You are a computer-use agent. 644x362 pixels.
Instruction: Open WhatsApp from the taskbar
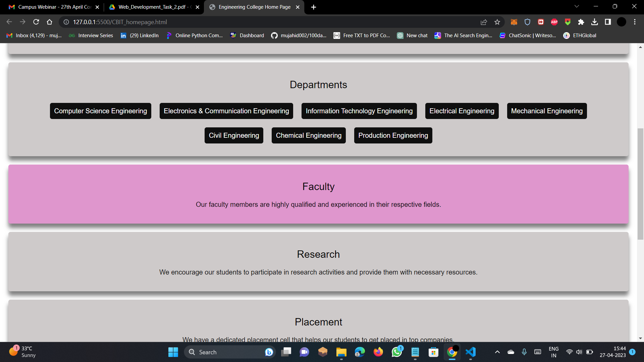click(x=396, y=352)
